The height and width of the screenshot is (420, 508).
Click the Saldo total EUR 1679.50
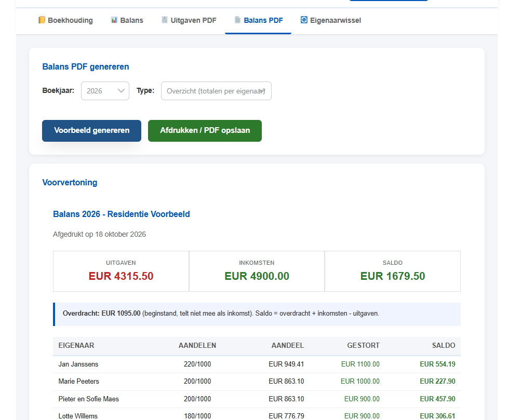pyautogui.click(x=393, y=276)
